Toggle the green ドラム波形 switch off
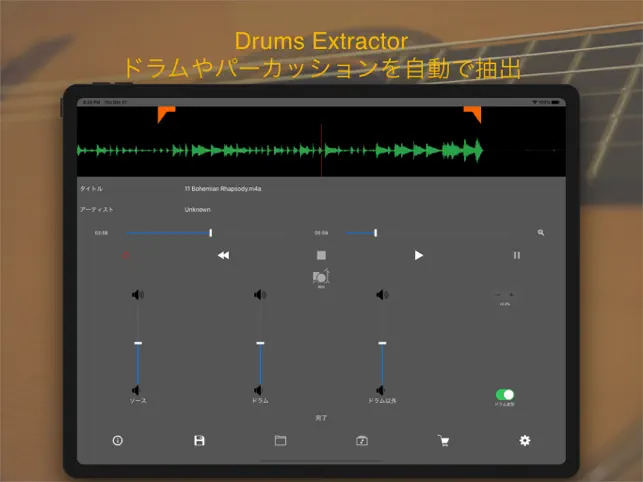 [505, 395]
